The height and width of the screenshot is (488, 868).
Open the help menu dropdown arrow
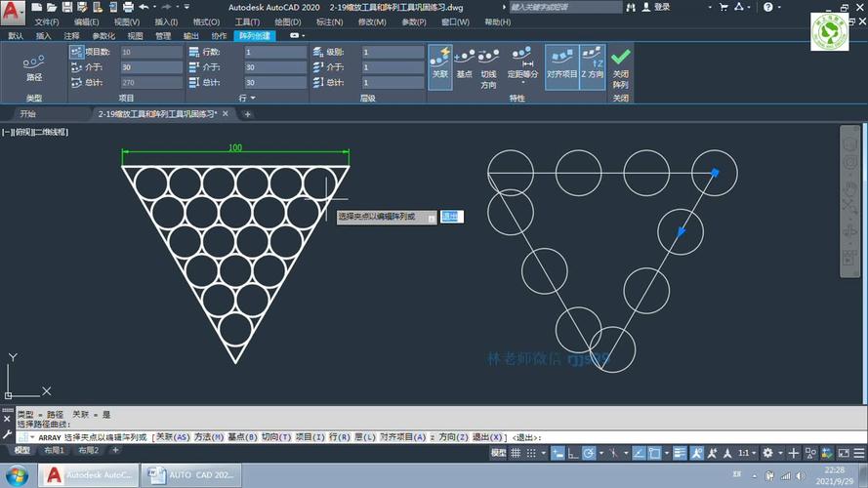pos(779,7)
